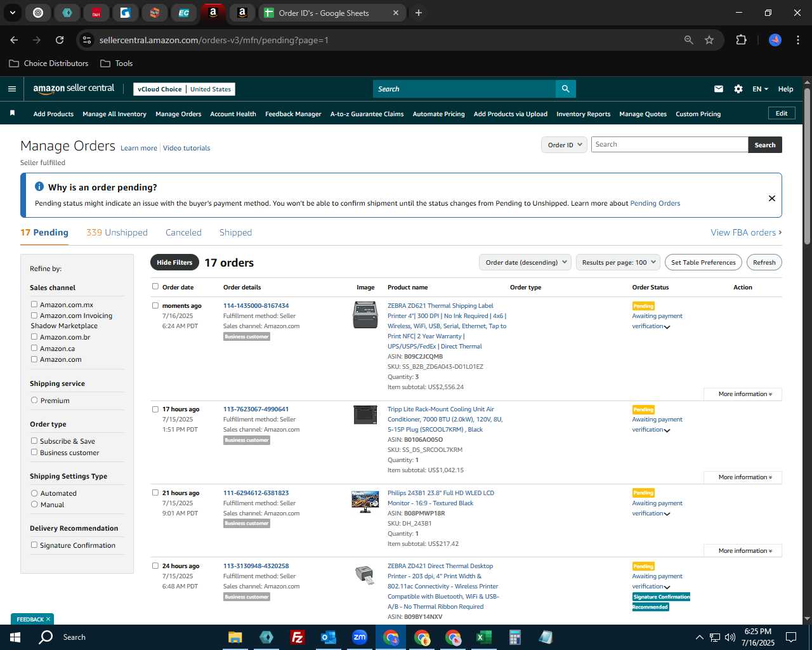The width and height of the screenshot is (812, 650).
Task: Open Zoom from the taskbar
Action: [360, 637]
